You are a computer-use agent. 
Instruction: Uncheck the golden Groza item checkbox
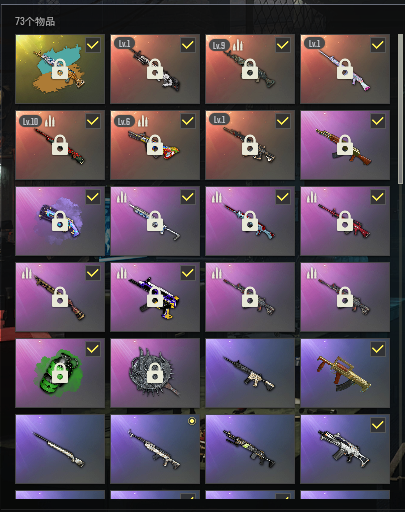378,349
